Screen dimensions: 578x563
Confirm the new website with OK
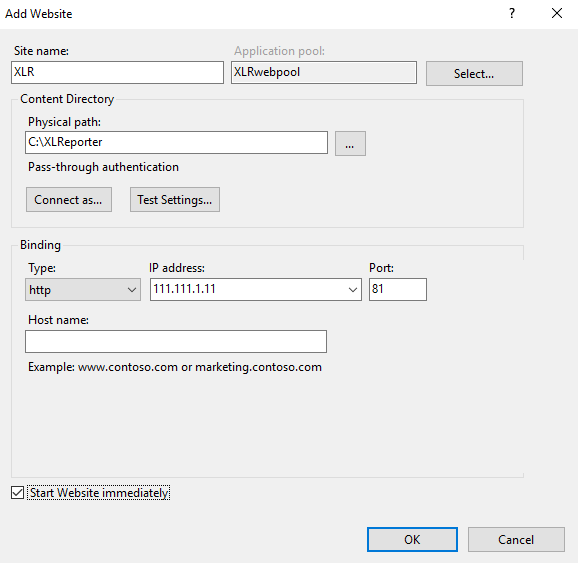[412, 539]
